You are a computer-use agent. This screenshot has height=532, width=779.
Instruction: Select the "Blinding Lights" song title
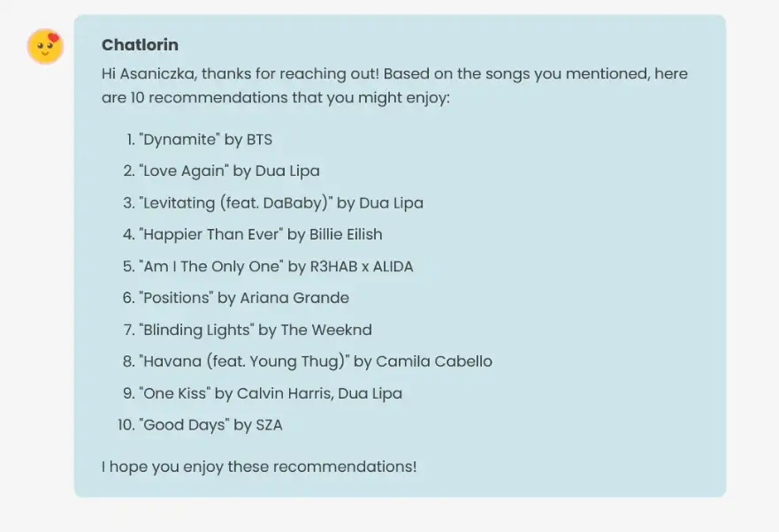tap(195, 330)
